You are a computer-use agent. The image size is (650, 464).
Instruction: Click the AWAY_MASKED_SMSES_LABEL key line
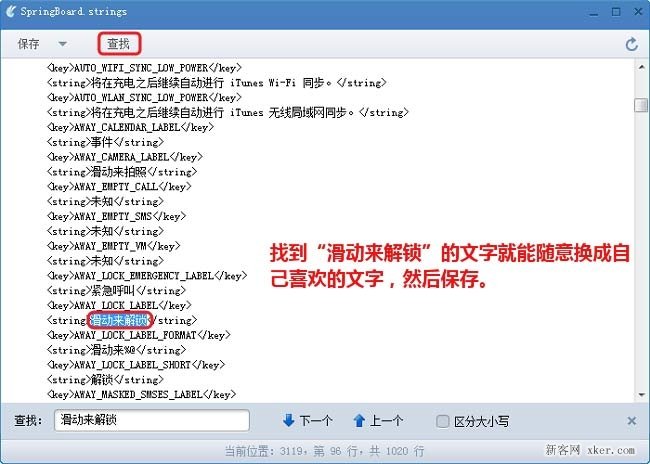coord(141,394)
